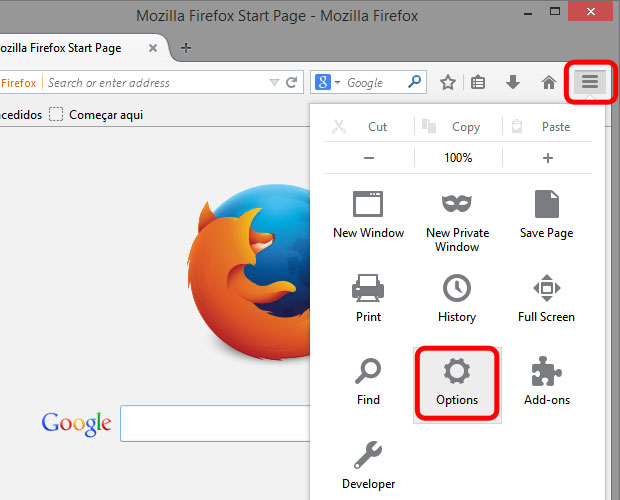The height and width of the screenshot is (500, 620).
Task: Close the Mozilla Firefox Start Page tab
Action: (153, 48)
